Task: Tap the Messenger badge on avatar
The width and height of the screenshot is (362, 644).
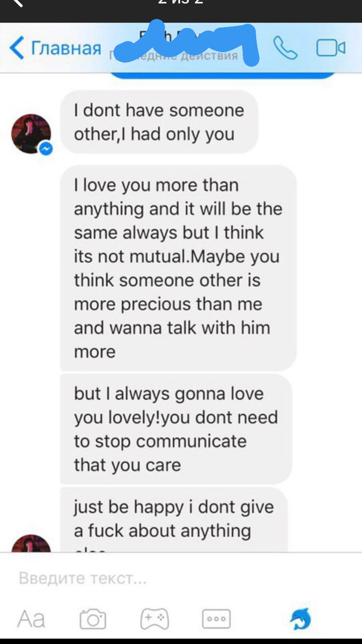Action: tap(47, 149)
